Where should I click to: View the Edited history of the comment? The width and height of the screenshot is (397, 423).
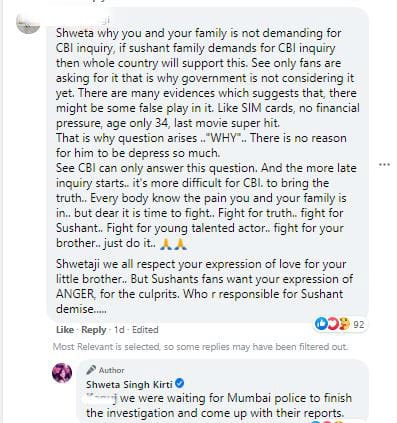click(145, 330)
